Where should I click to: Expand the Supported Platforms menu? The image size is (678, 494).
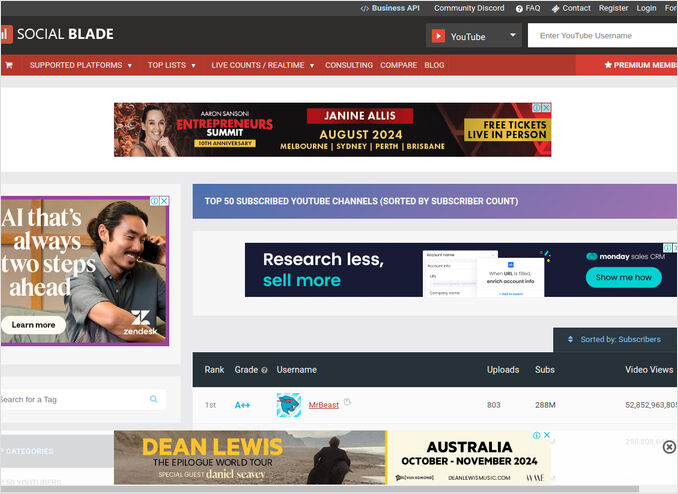[81, 65]
